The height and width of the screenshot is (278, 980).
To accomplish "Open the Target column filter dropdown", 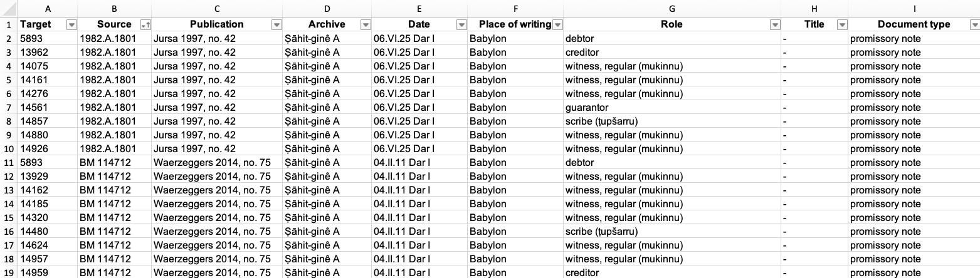I will tap(71, 24).
